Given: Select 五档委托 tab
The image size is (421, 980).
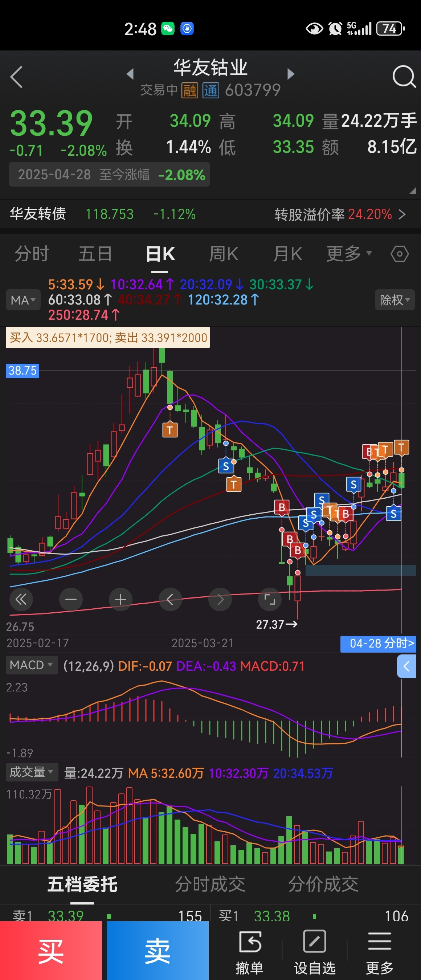Looking at the screenshot, I should point(82,884).
